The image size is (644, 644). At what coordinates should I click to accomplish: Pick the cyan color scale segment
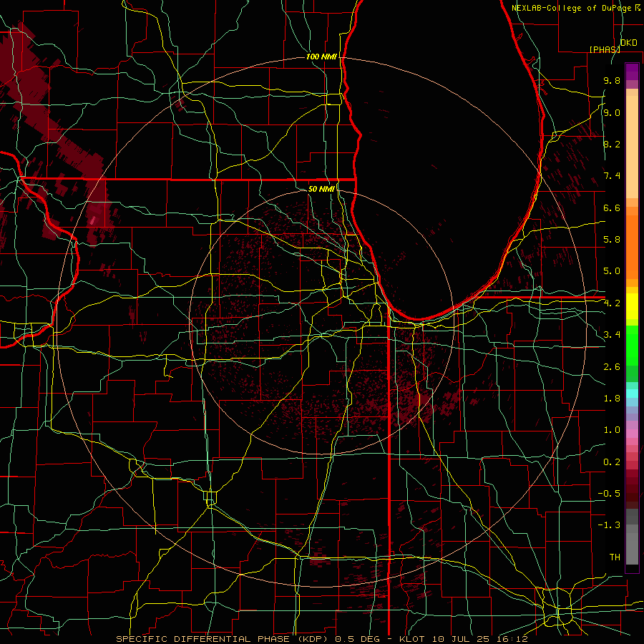click(632, 394)
